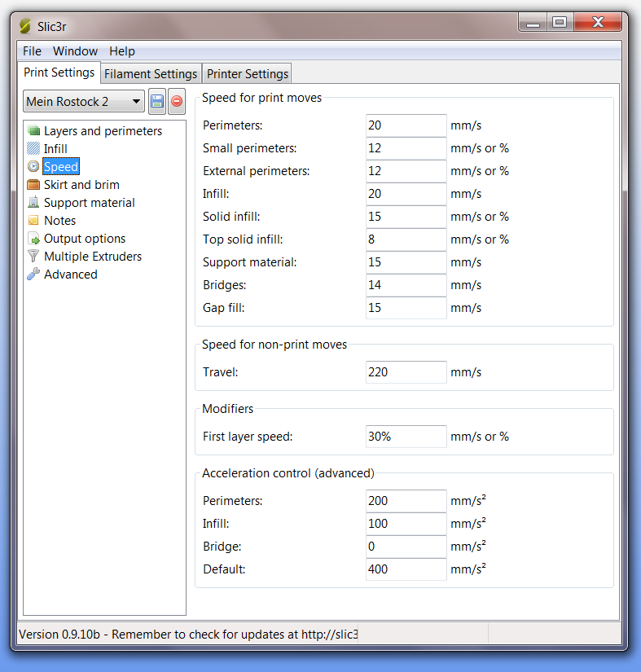The width and height of the screenshot is (641, 672).
Task: Click the 'Speed for non-print moves' group title
Action: 274,345
